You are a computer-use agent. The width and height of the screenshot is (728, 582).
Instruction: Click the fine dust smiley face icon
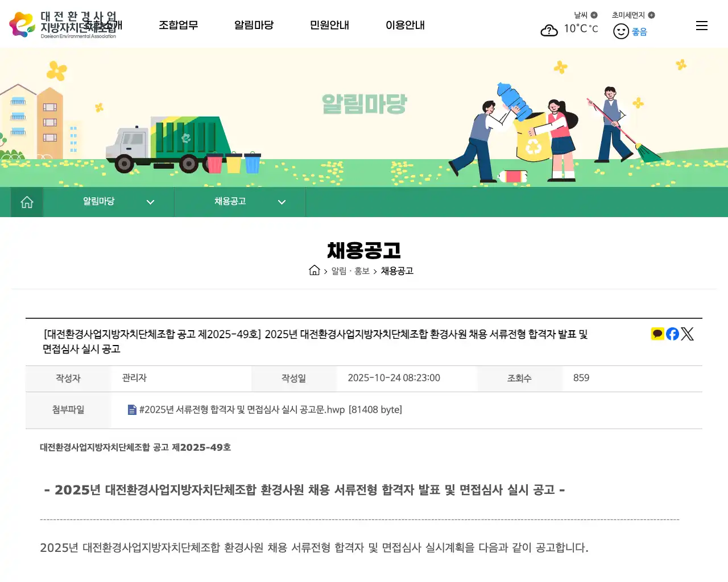pos(621,31)
